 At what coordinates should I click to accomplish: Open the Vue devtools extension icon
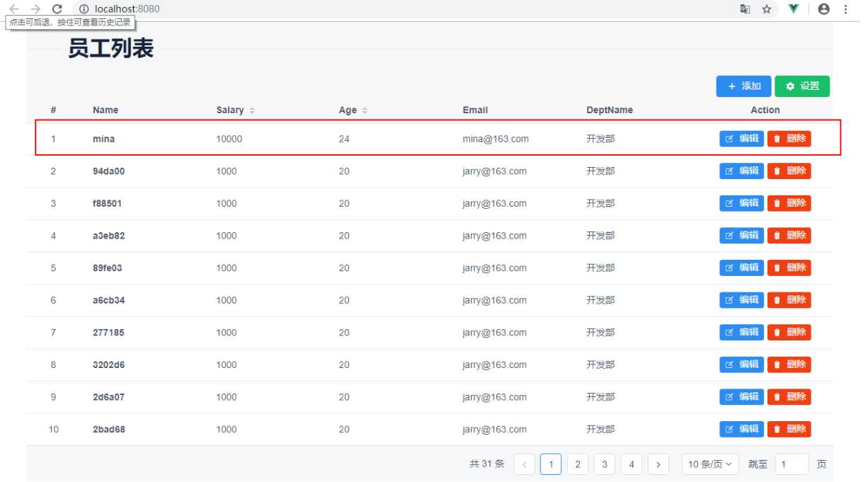tap(794, 9)
